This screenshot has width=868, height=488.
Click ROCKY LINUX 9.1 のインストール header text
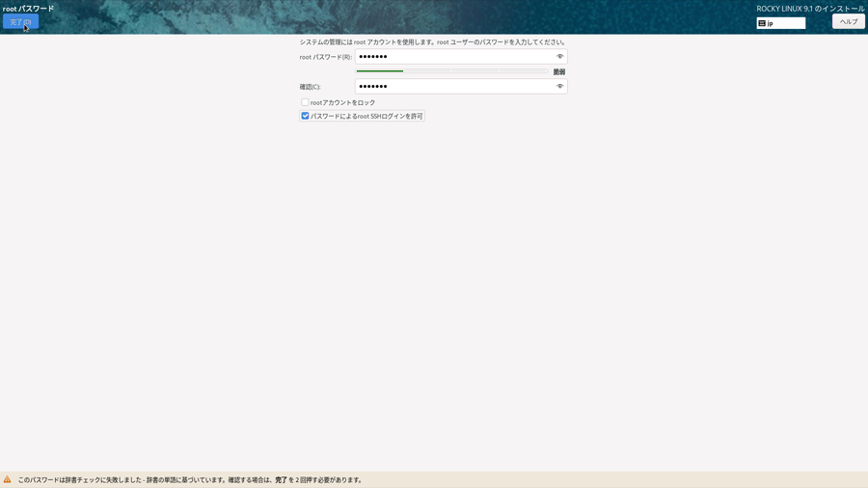tap(810, 9)
